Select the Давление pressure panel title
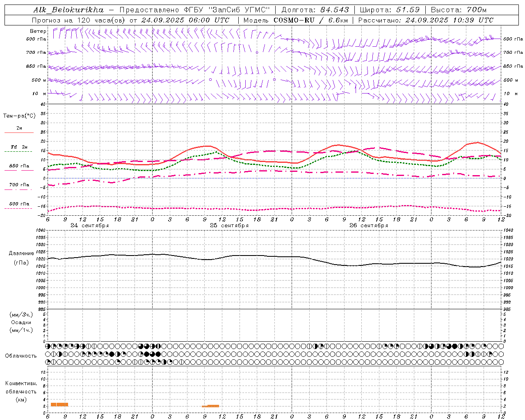 click(21, 253)
